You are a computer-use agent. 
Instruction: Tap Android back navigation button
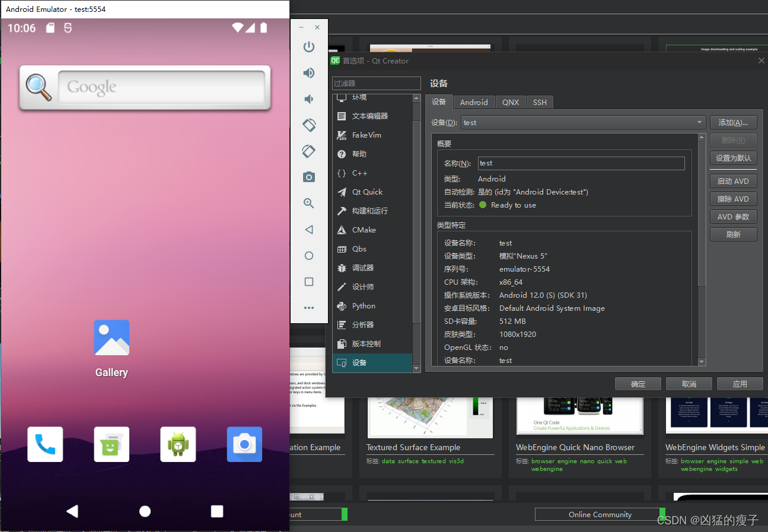pos(72,511)
